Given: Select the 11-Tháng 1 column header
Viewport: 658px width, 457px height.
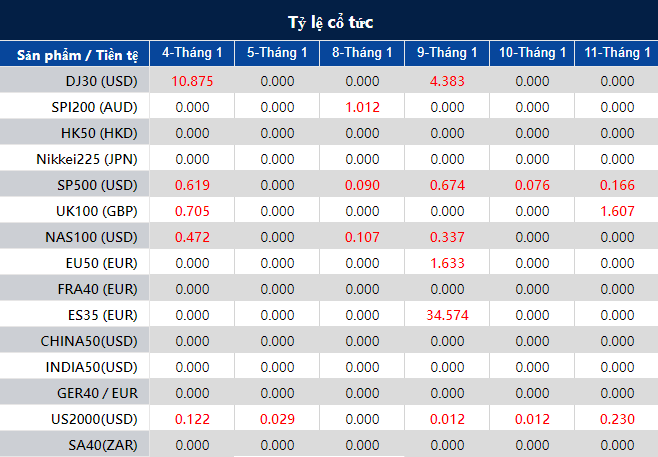Looking at the screenshot, I should pyautogui.click(x=616, y=53).
